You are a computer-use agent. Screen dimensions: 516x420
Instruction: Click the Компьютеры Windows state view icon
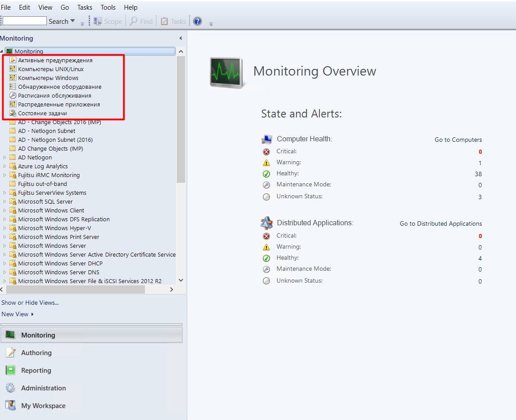tap(13, 78)
